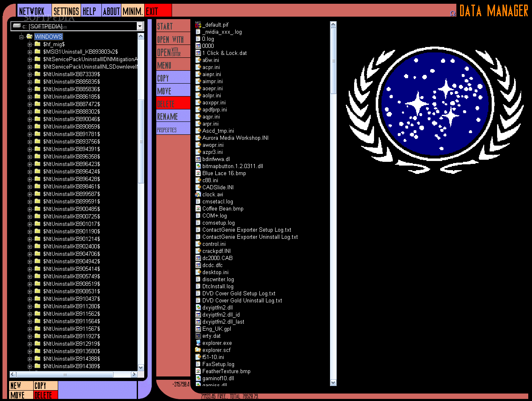Click the erty.dat file icon
Viewport: 532px width, 401px height.
[x=198, y=336]
